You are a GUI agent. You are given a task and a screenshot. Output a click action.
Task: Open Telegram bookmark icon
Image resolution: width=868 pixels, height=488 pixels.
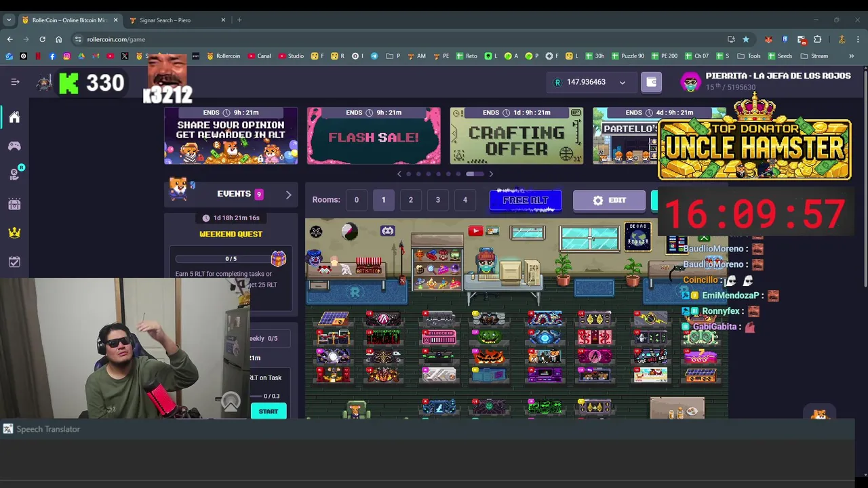[374, 56]
